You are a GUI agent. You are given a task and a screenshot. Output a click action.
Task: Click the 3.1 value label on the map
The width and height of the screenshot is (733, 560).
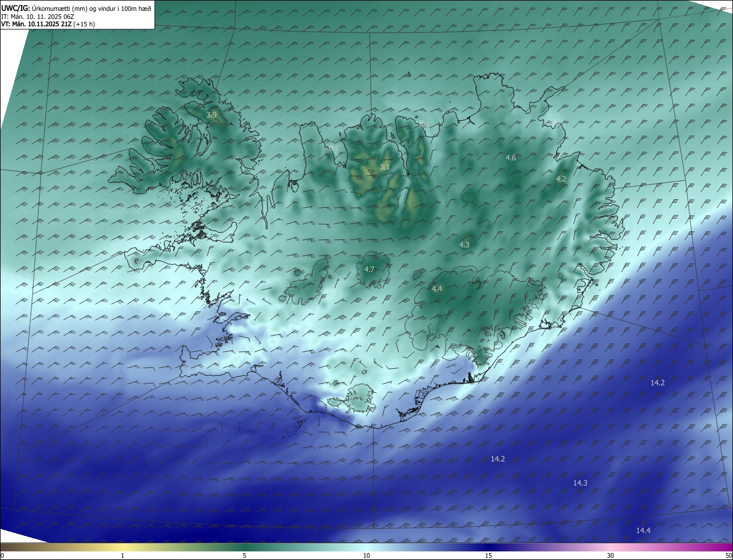tap(385, 167)
